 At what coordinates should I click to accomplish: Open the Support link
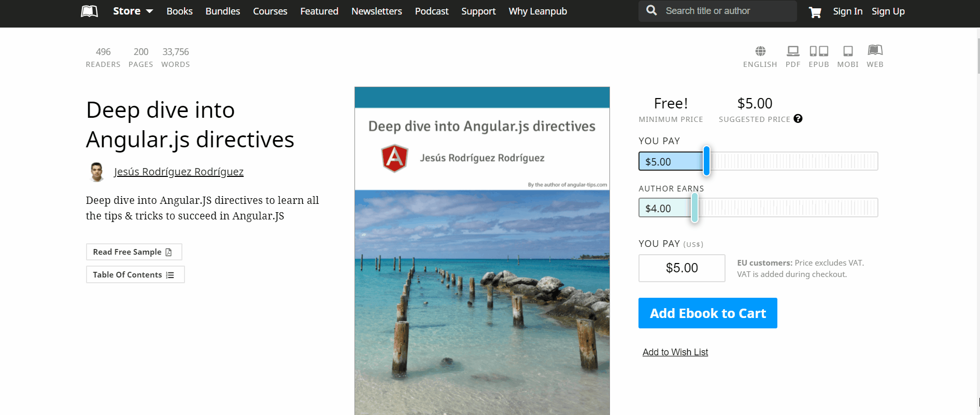click(478, 11)
